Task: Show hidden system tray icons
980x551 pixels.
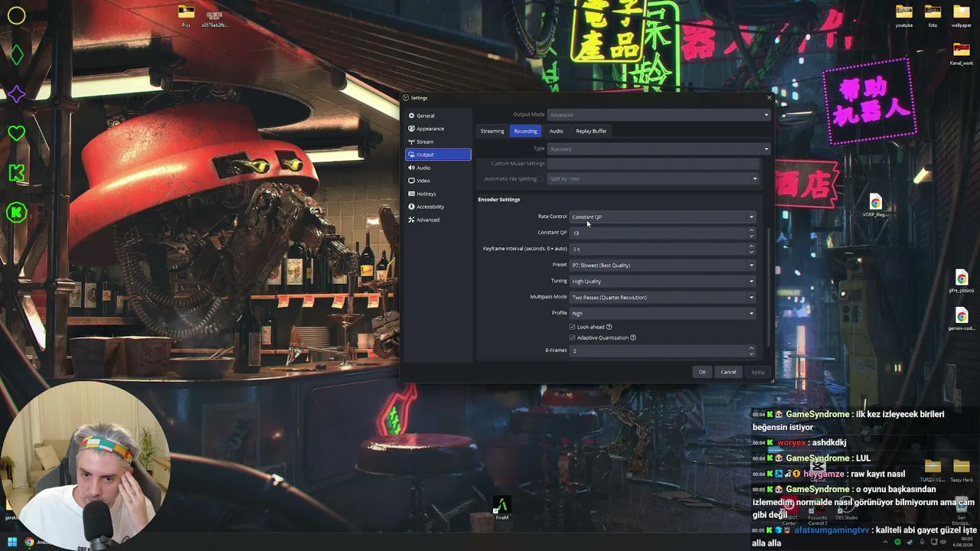Action: [886, 542]
